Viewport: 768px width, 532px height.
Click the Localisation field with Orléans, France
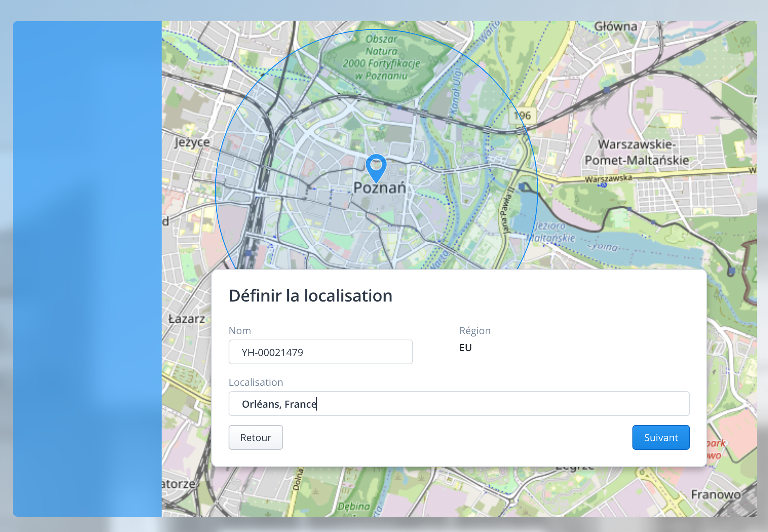pyautogui.click(x=459, y=404)
